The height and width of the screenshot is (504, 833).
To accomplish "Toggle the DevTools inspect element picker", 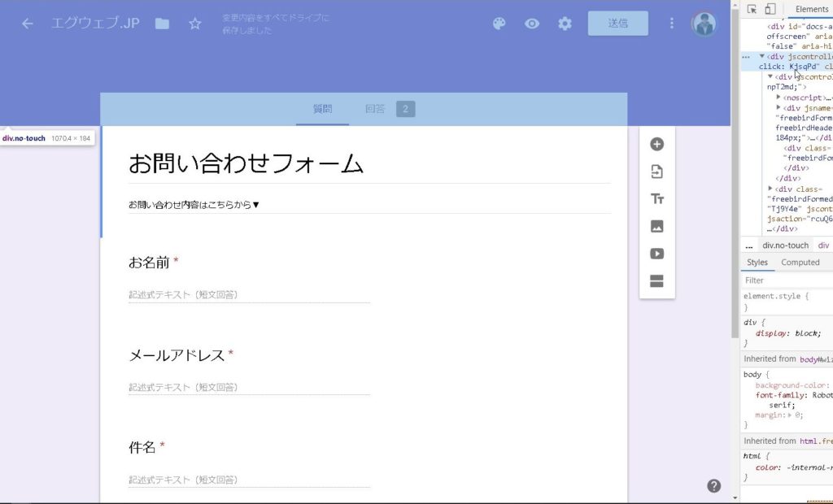I will [752, 9].
